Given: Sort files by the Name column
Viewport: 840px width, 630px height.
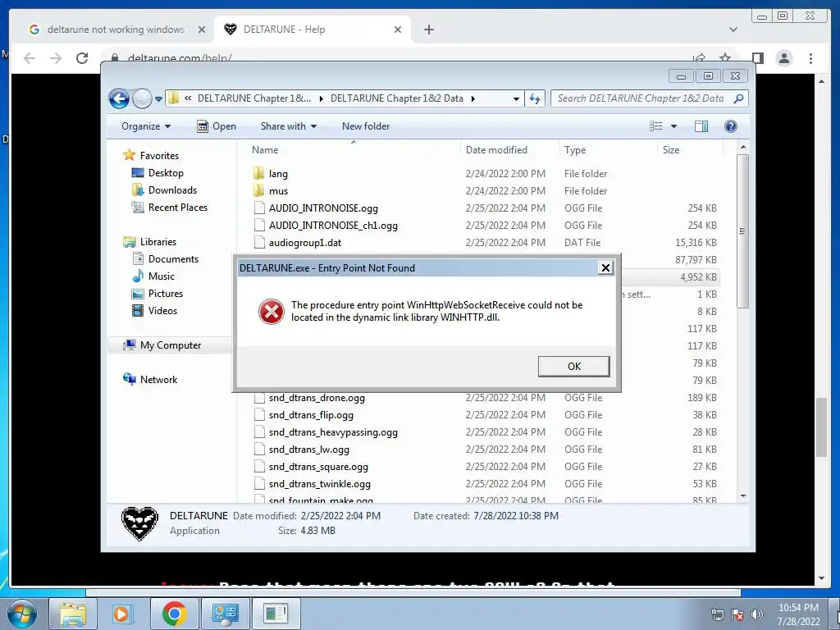Looking at the screenshot, I should pos(265,150).
